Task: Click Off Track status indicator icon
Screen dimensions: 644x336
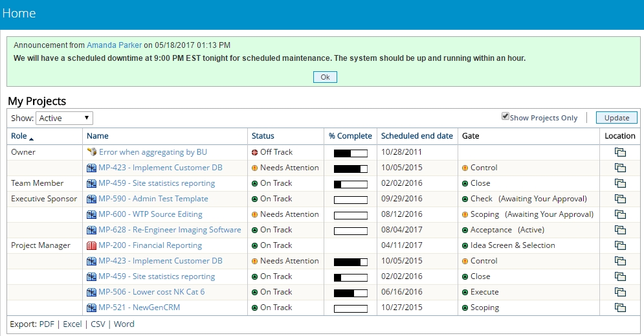Action: (x=255, y=152)
